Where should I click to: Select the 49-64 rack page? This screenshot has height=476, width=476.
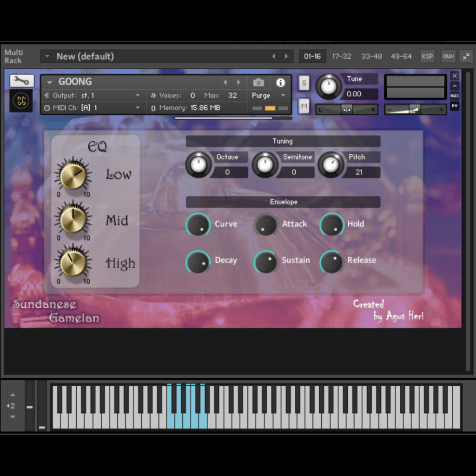[401, 56]
